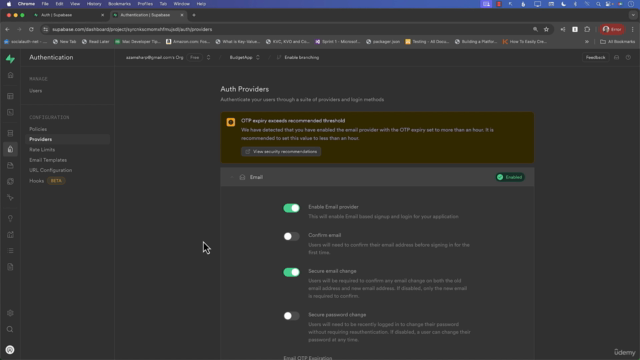Reload the page using Chrome refresh icon
The height and width of the screenshot is (360, 640).
pos(31,29)
